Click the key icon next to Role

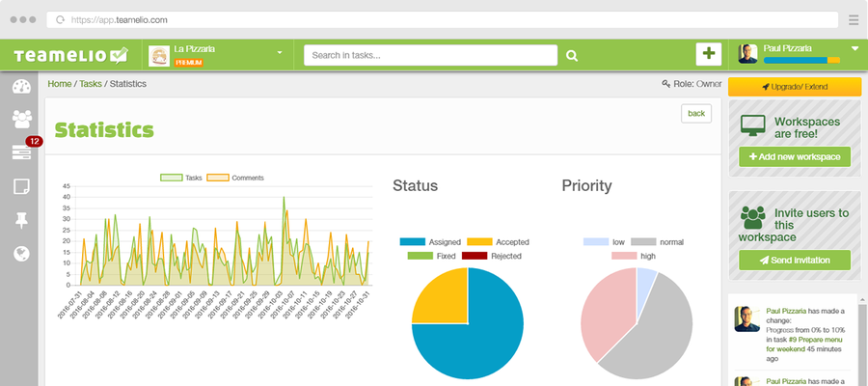tap(665, 84)
